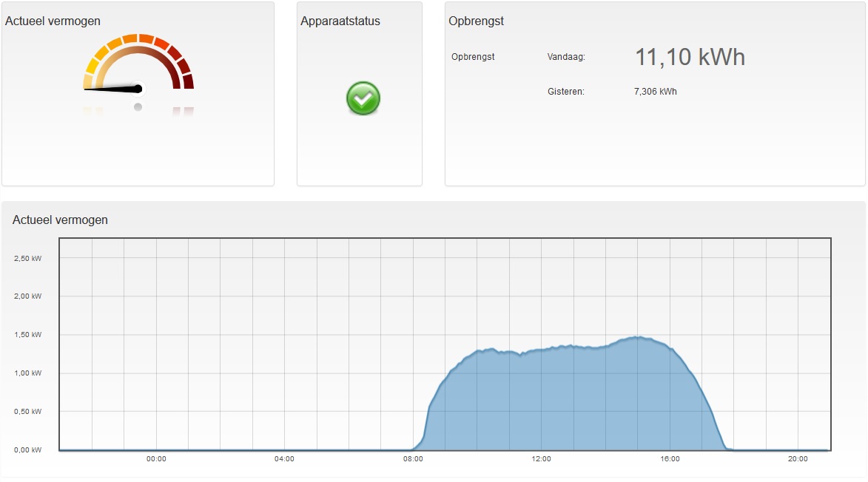This screenshot has height=482, width=868.
Task: Click the 16:00 time axis label
Action: pyautogui.click(x=670, y=459)
